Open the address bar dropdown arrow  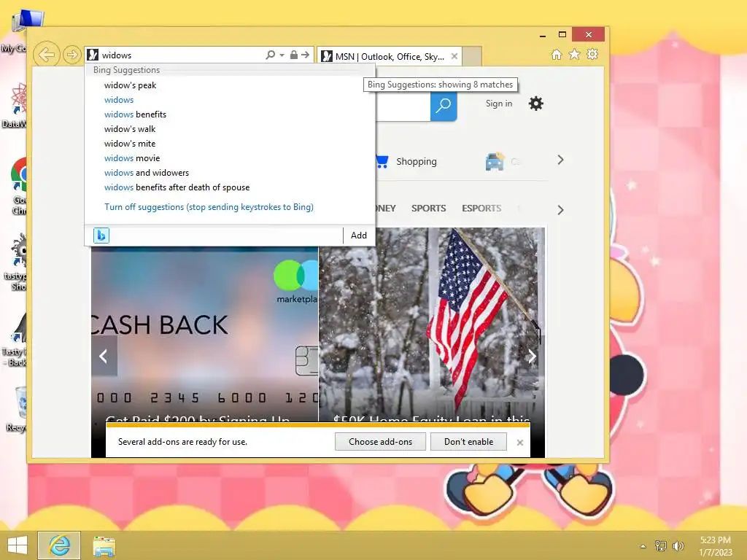[x=282, y=55]
